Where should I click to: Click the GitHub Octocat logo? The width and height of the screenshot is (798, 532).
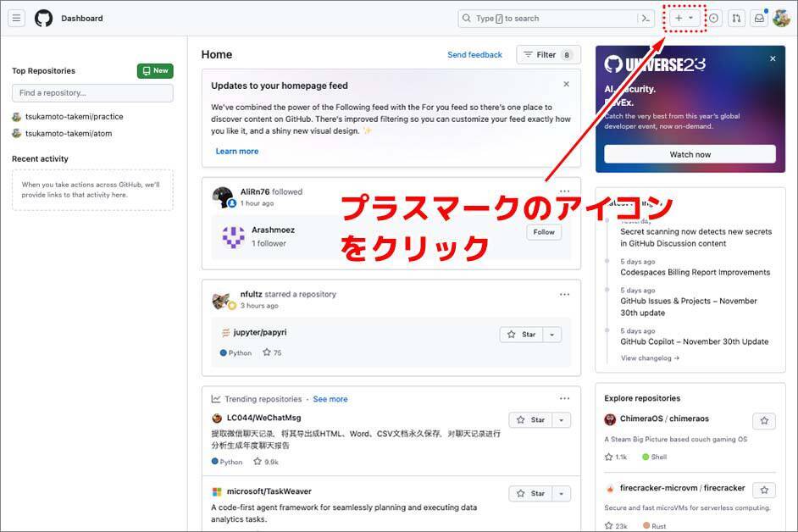pyautogui.click(x=44, y=19)
